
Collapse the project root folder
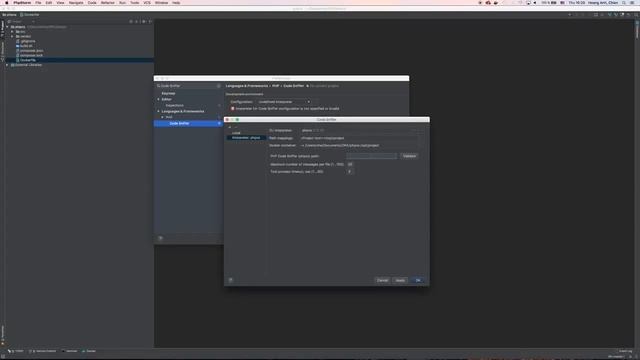tap(7, 27)
